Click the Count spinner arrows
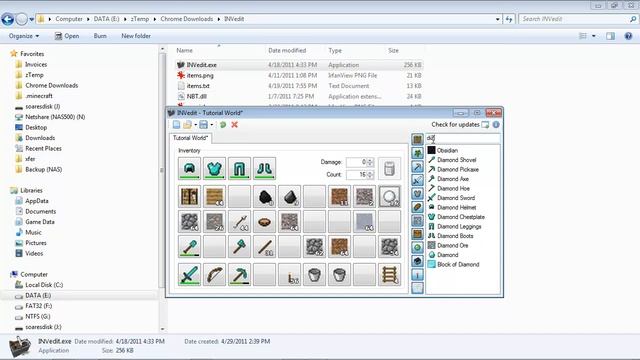This screenshot has height=360, width=640. coord(370,175)
